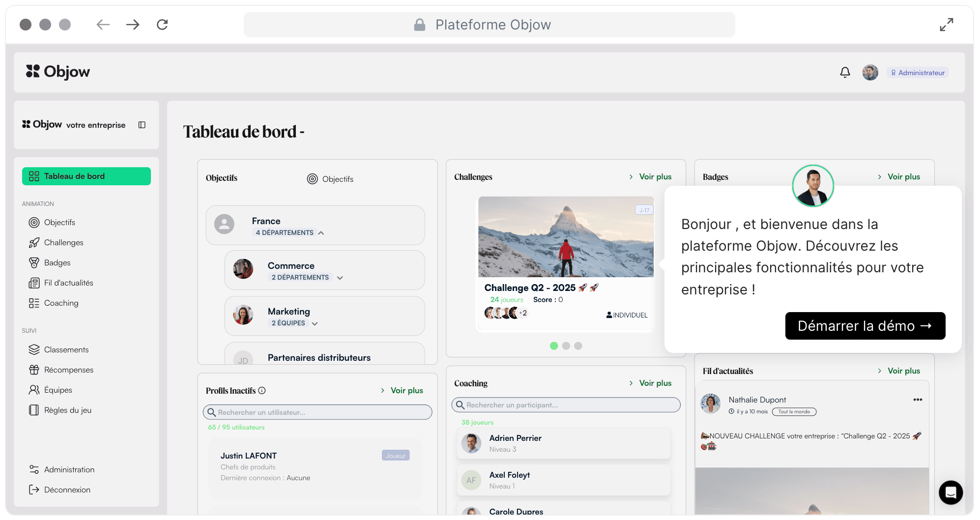Open Axel Foleyt coaching row
The image size is (980, 520).
click(564, 480)
